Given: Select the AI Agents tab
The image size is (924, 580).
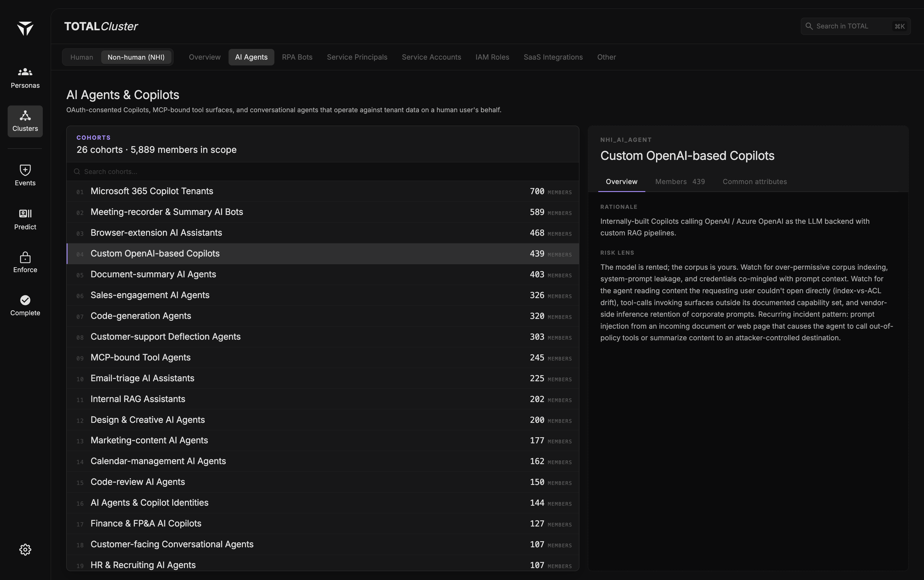Looking at the screenshot, I should [251, 57].
